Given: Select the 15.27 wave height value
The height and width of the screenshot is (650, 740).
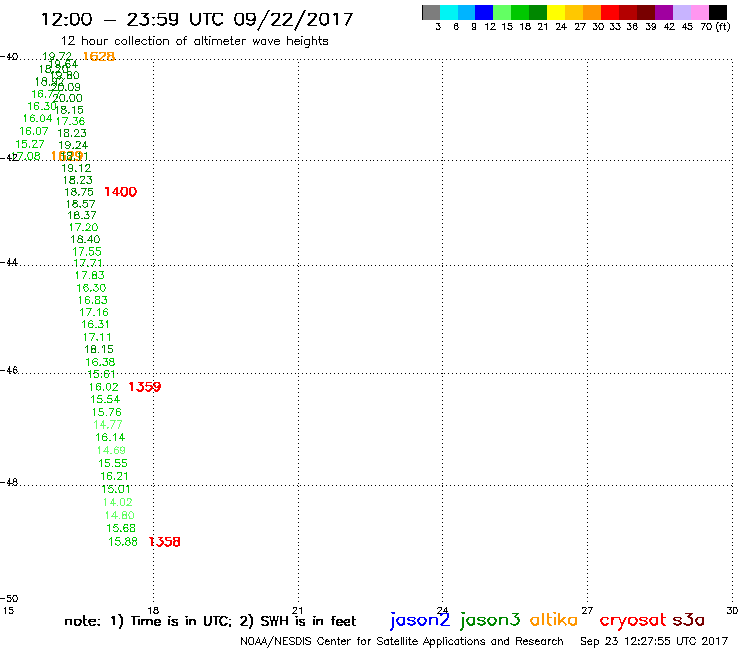Looking at the screenshot, I should 30,144.
